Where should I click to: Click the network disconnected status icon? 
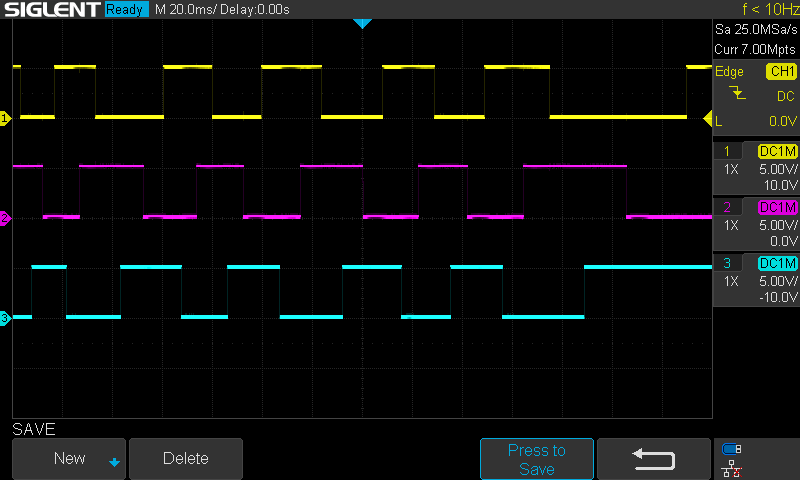point(732,468)
